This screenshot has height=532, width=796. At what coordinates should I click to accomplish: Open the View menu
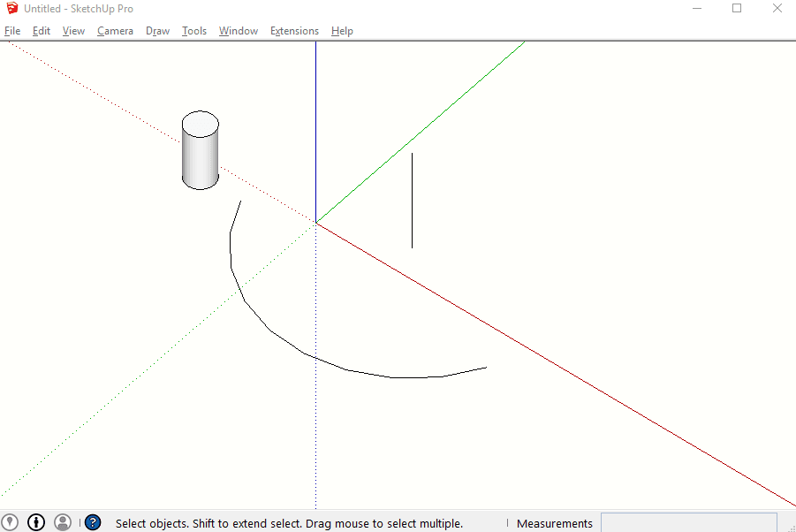73,31
